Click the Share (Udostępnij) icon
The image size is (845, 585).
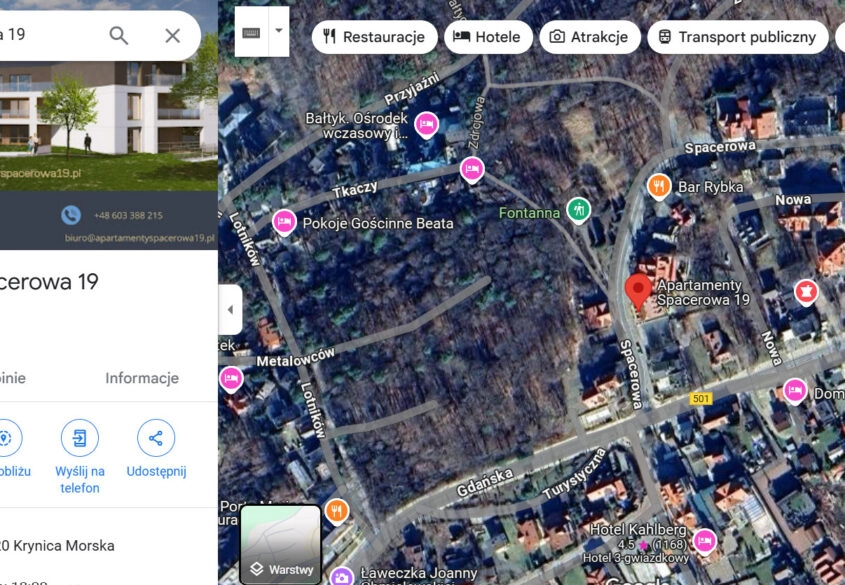[156, 438]
